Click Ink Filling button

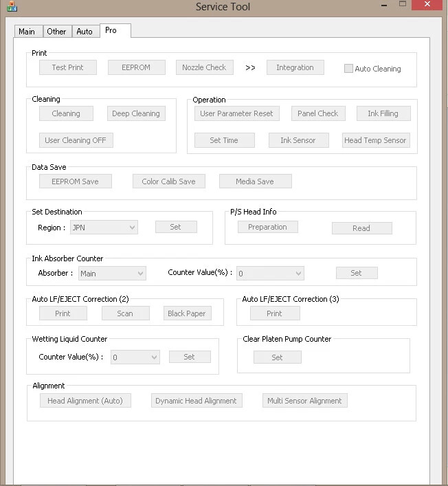coord(383,113)
